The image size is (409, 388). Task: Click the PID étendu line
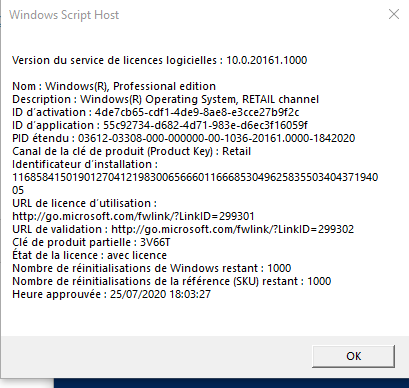(184, 138)
